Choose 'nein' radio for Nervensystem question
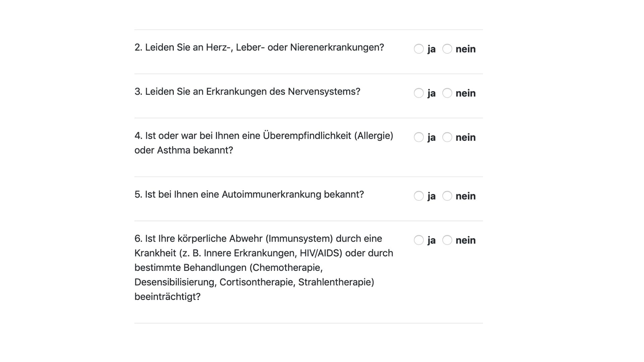This screenshot has width=644, height=362. pos(447,93)
